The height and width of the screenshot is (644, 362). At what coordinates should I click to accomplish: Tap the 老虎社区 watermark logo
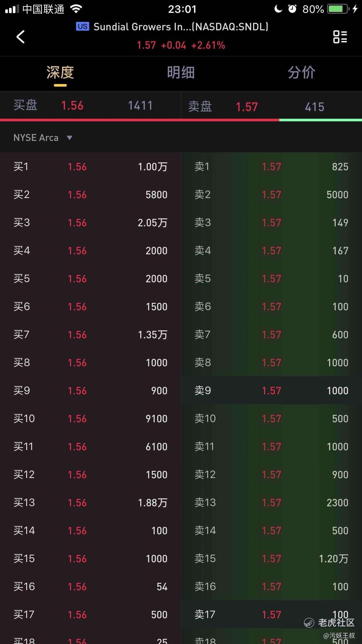(329, 622)
